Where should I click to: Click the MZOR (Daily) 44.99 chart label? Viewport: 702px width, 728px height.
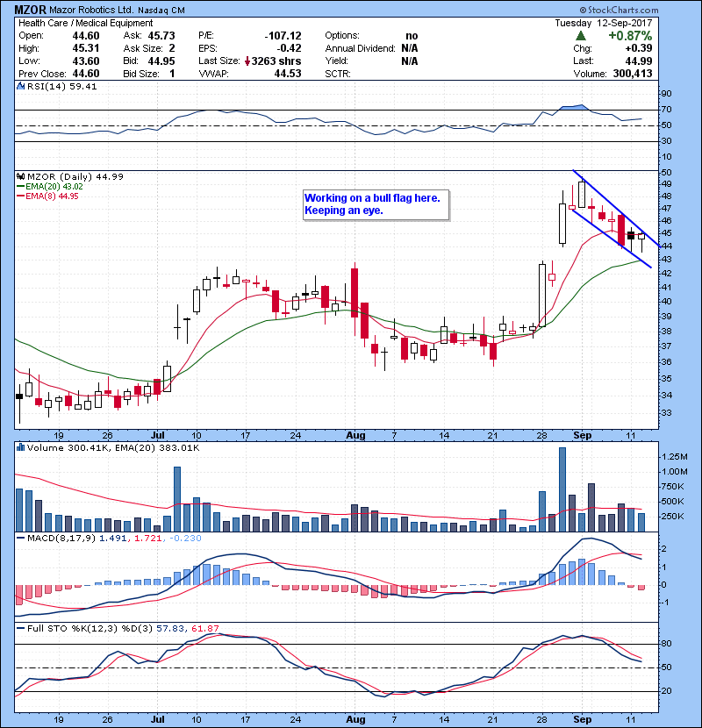click(x=75, y=176)
